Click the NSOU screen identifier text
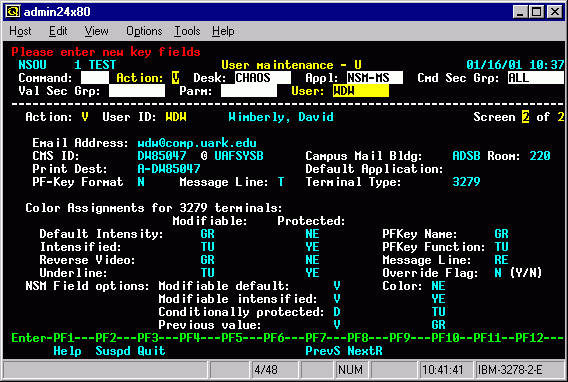The width and height of the screenshot is (568, 382). coord(32,65)
